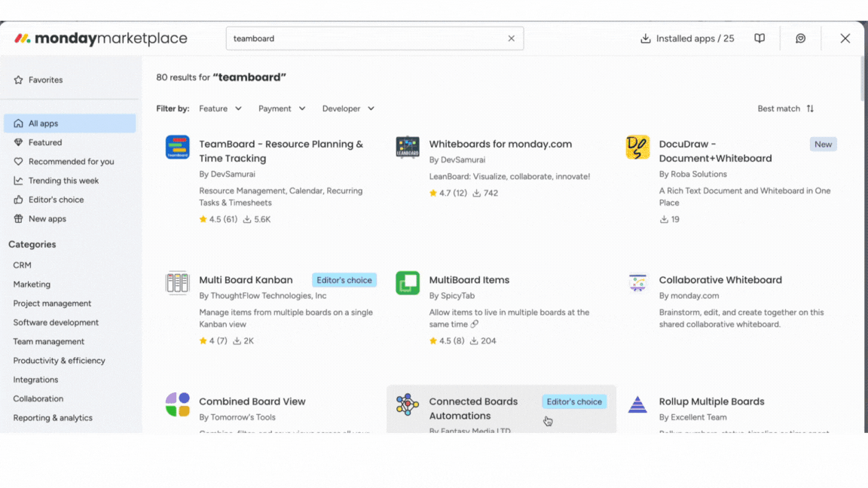Select Reporting & analytics category

[x=53, y=418]
